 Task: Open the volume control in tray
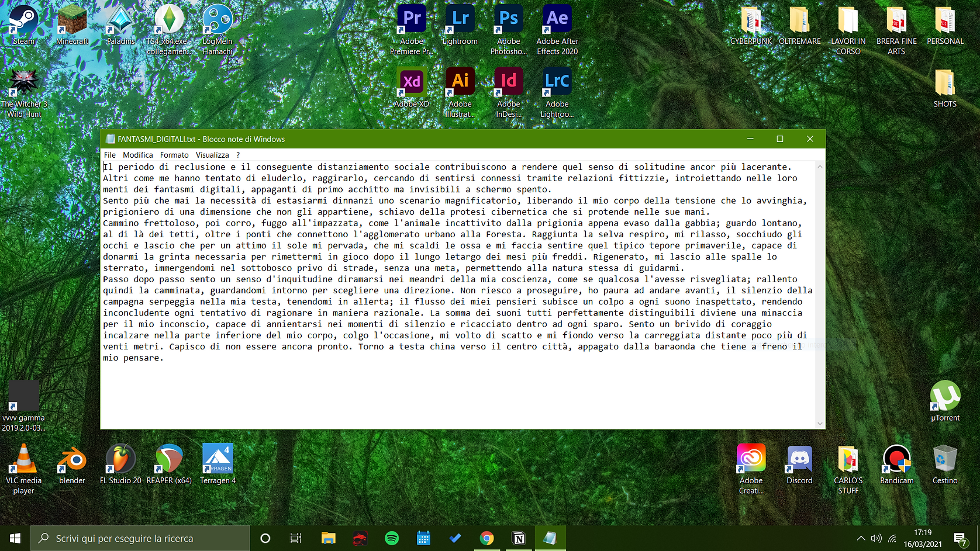(x=876, y=538)
